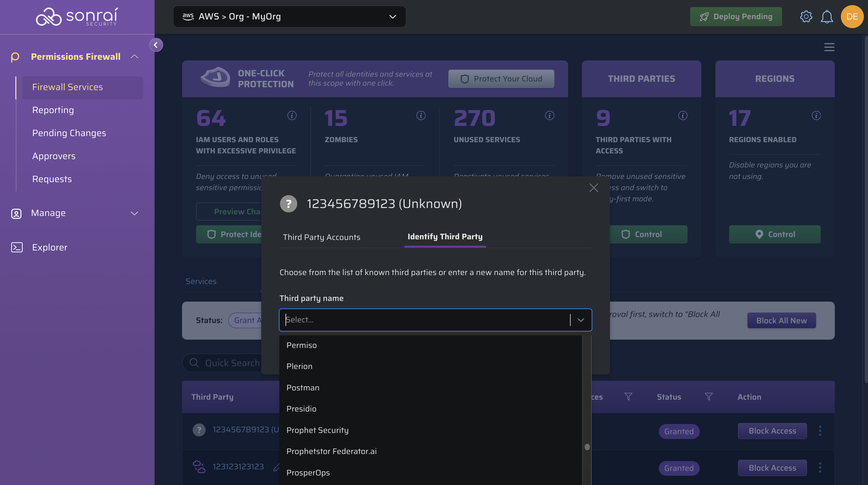Collapse the Permissions Firewall menu
Viewport: 868px width, 485px height.
pyautogui.click(x=134, y=56)
